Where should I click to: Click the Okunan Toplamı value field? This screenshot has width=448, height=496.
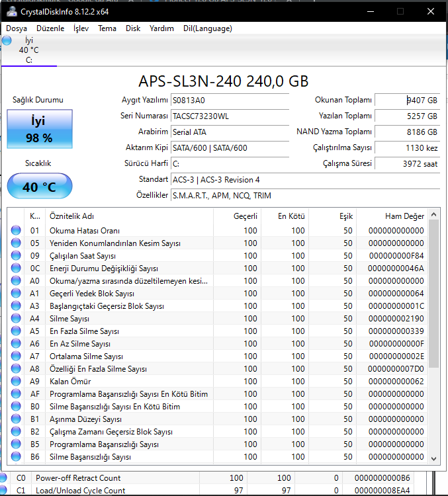tap(406, 101)
